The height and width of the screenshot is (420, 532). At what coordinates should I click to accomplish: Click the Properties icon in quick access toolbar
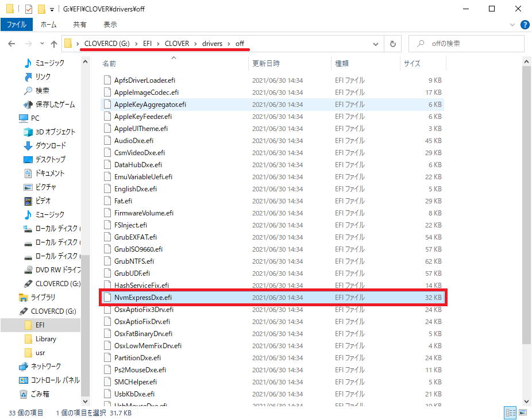click(x=29, y=9)
